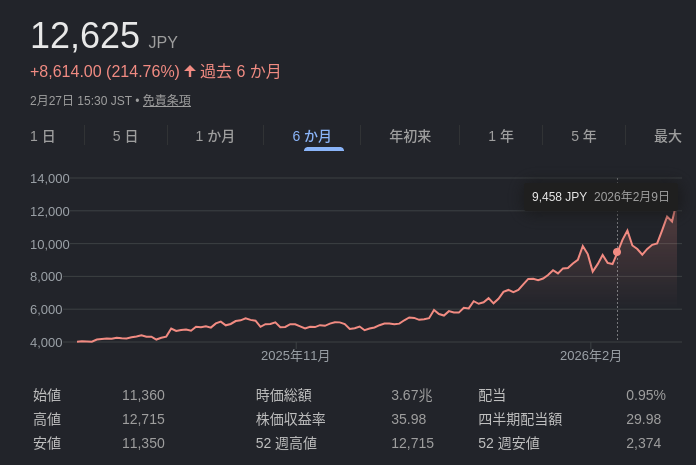Click the 4,000 y-axis label
This screenshot has height=465, width=696.
[x=46, y=343]
